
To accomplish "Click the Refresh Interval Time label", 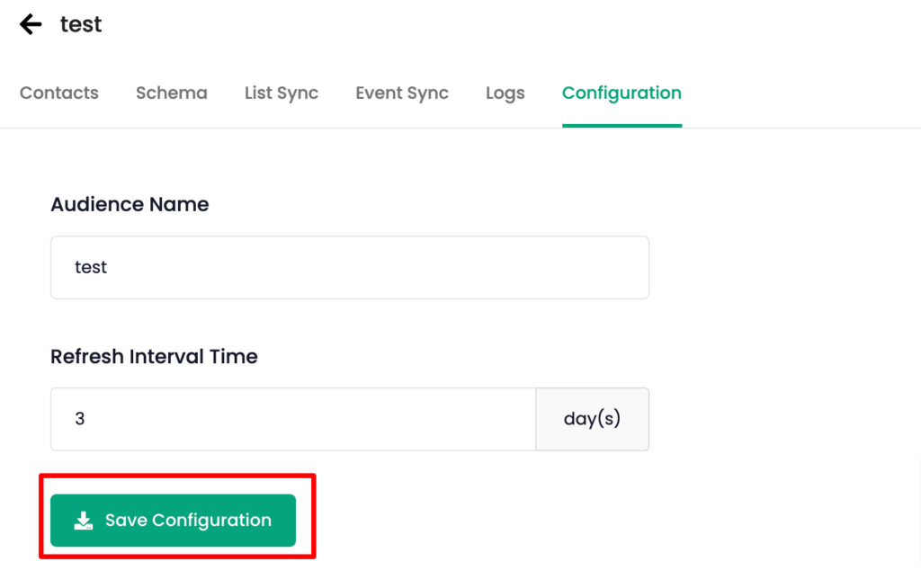I will (x=154, y=357).
